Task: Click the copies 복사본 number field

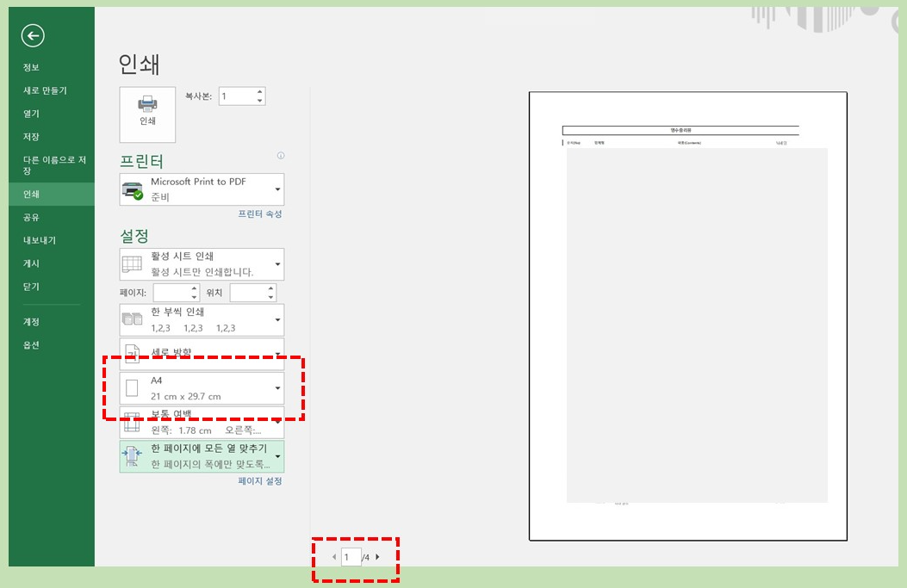Action: (x=237, y=96)
